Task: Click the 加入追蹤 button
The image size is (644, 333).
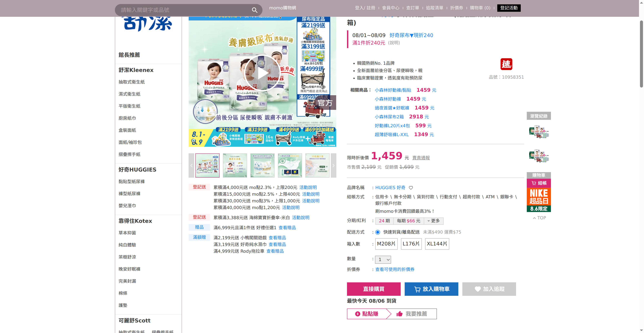Action: pos(489,289)
